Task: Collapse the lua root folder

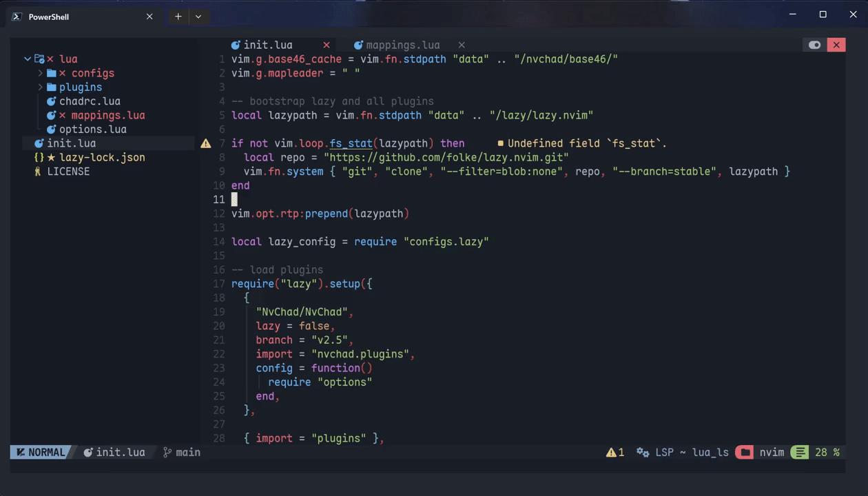Action: click(x=28, y=59)
